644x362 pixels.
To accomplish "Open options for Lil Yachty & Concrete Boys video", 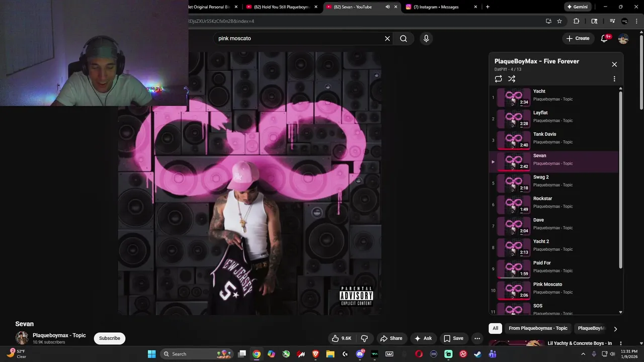I will click(x=620, y=343).
